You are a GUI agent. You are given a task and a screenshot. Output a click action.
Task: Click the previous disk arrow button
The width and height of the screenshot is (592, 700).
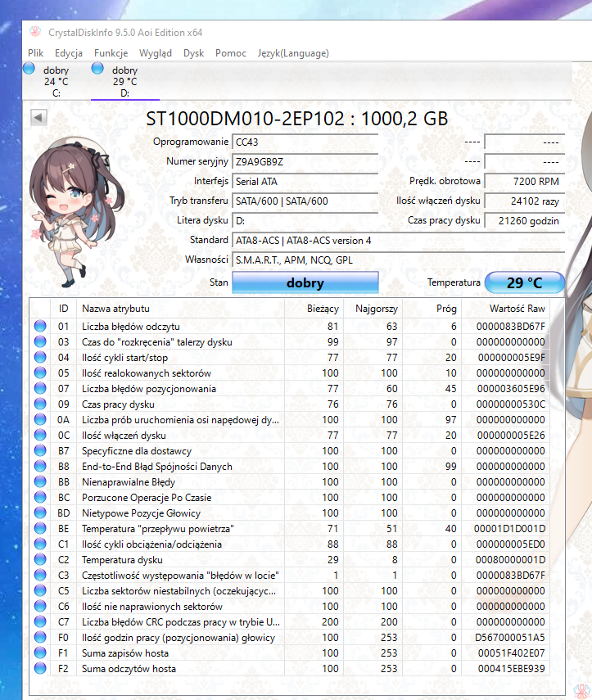tap(38, 118)
